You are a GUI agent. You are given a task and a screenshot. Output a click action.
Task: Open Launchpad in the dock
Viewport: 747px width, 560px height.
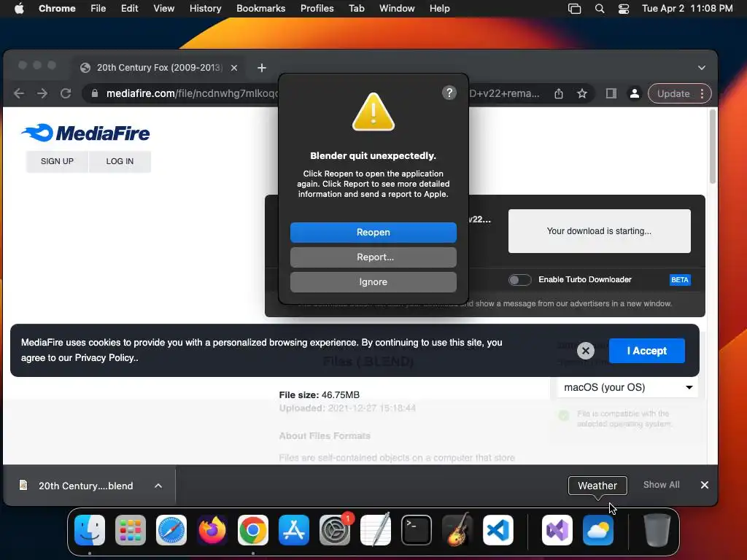[x=131, y=530]
